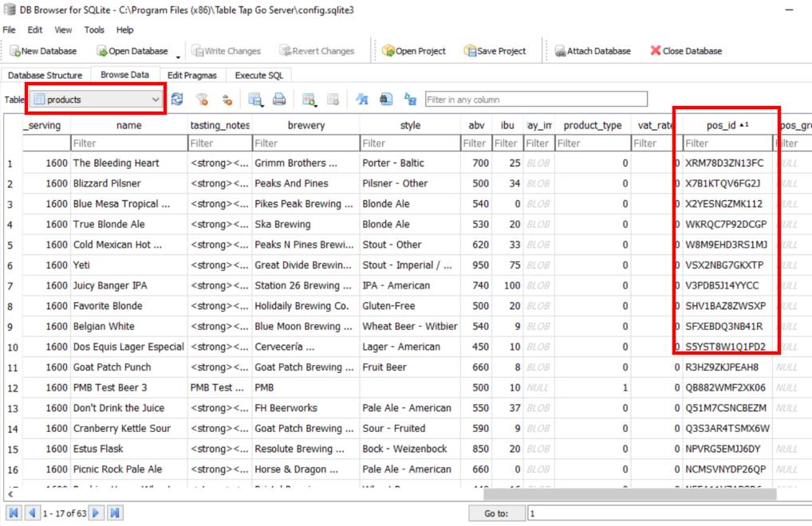Select cell 'QB882WMF2XK06'
812x526 pixels.
tap(727, 387)
